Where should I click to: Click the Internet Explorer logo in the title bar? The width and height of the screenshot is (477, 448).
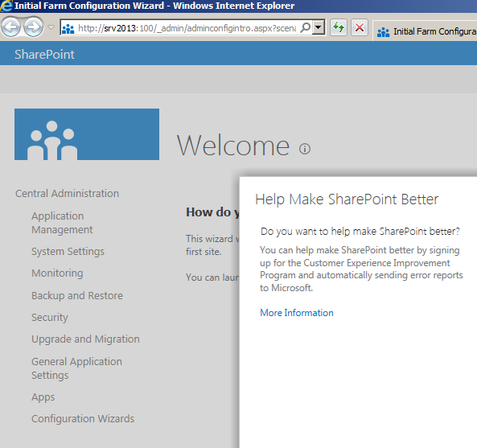tap(6, 6)
